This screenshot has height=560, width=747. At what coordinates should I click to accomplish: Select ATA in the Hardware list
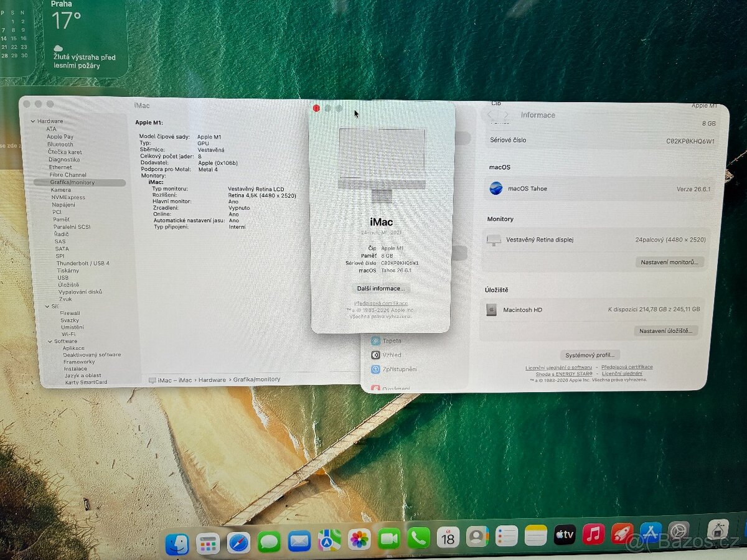51,129
